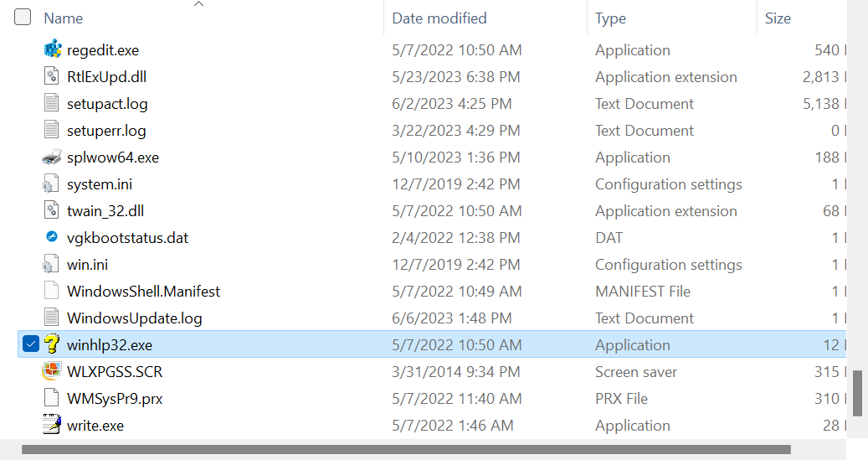
Task: Click the WMSysPr9.prx file icon
Action: tap(52, 398)
